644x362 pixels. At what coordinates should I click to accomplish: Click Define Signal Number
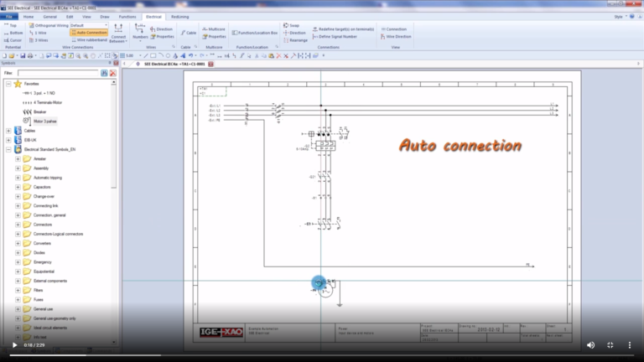click(x=335, y=37)
